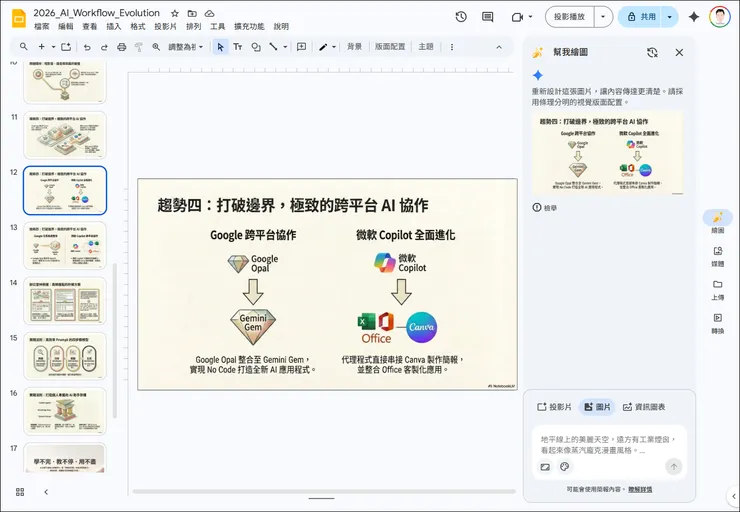Viewport: 740px width, 512px height.
Task: Open the pen tool dropdown arrow
Action: tap(334, 47)
